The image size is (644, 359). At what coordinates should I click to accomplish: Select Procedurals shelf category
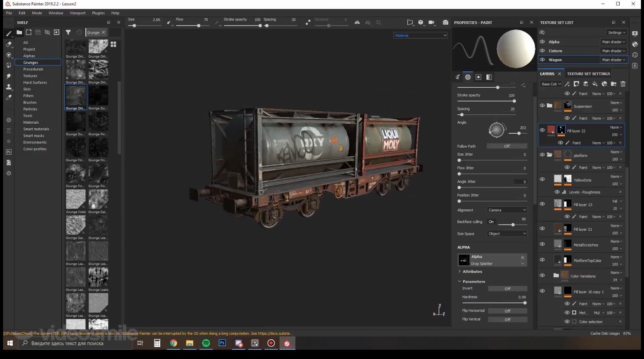tap(33, 69)
